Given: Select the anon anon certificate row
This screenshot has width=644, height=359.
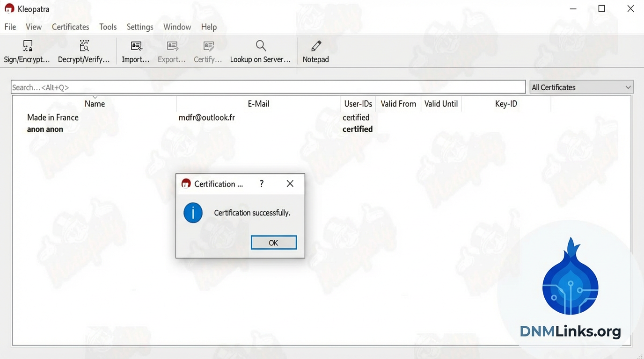Looking at the screenshot, I should (x=45, y=129).
